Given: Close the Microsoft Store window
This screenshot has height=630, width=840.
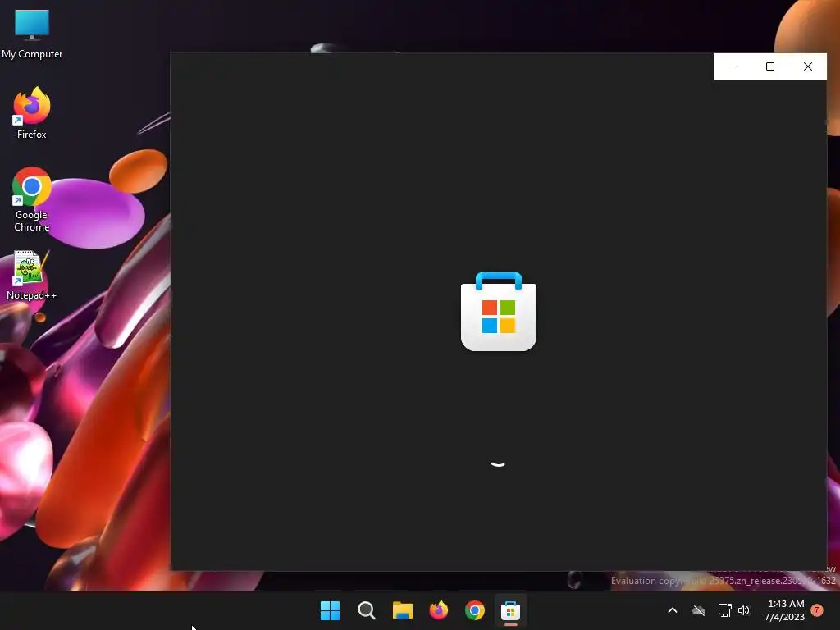Looking at the screenshot, I should 808,66.
